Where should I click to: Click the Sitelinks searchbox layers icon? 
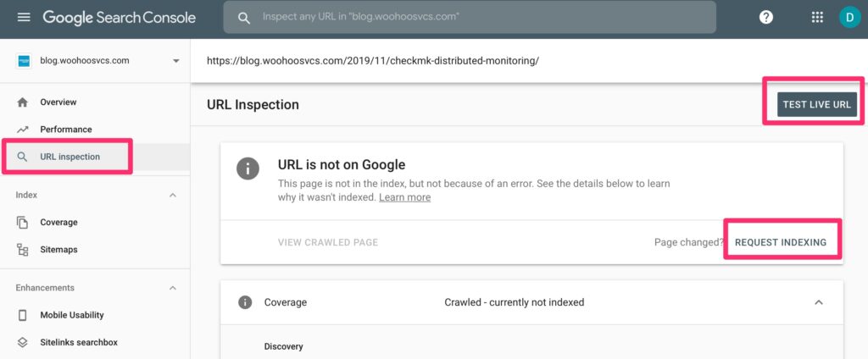click(23, 342)
